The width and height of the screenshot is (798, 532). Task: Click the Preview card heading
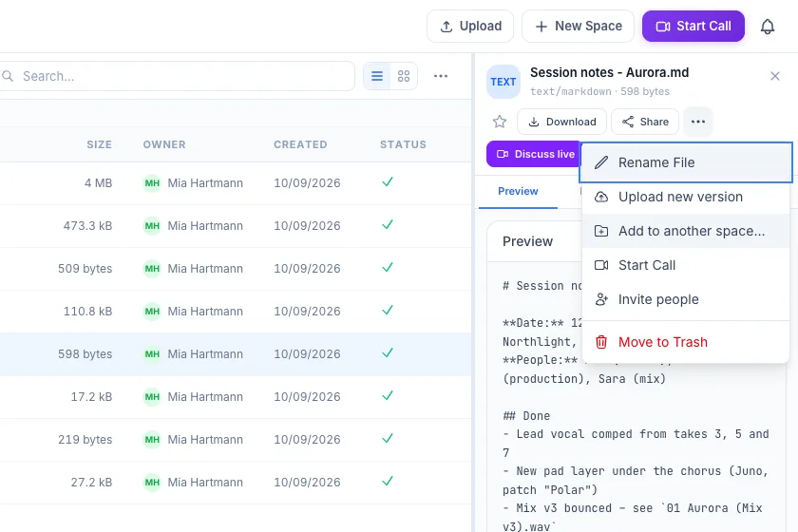pos(527,241)
